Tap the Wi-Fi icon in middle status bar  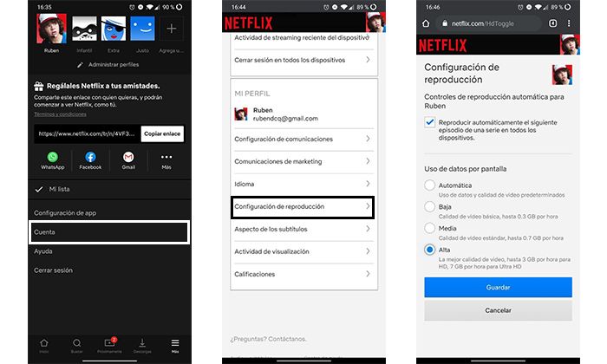[344, 7]
